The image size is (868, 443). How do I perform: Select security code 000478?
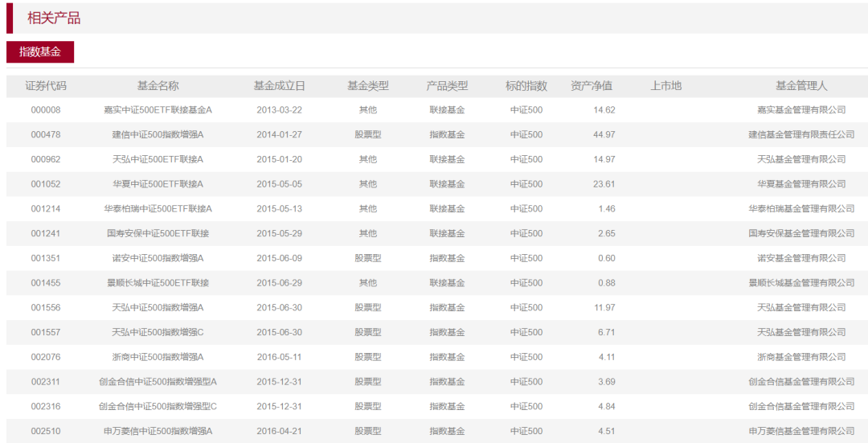coord(46,134)
